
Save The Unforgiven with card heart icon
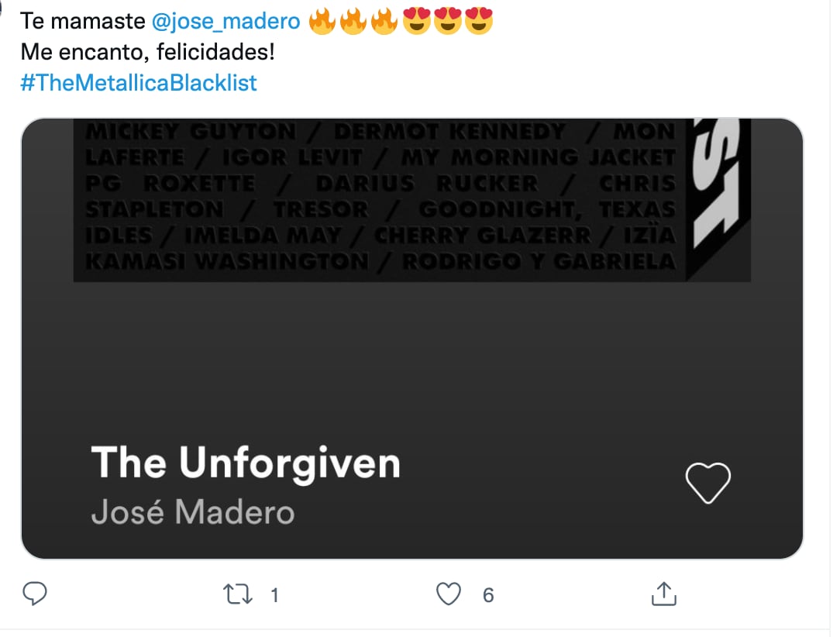[x=708, y=482]
